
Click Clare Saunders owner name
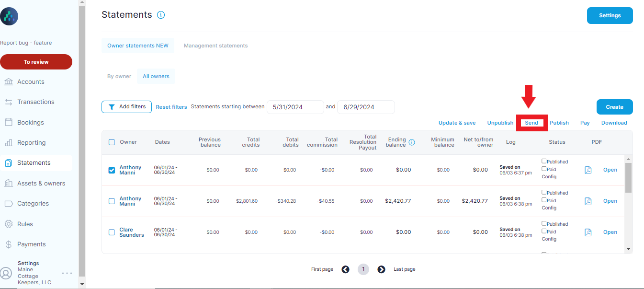pos(132,232)
